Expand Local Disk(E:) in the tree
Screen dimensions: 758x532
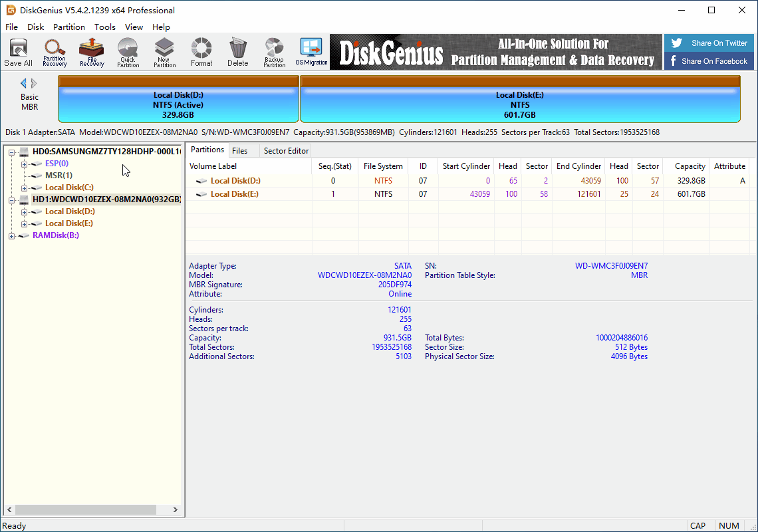(24, 224)
